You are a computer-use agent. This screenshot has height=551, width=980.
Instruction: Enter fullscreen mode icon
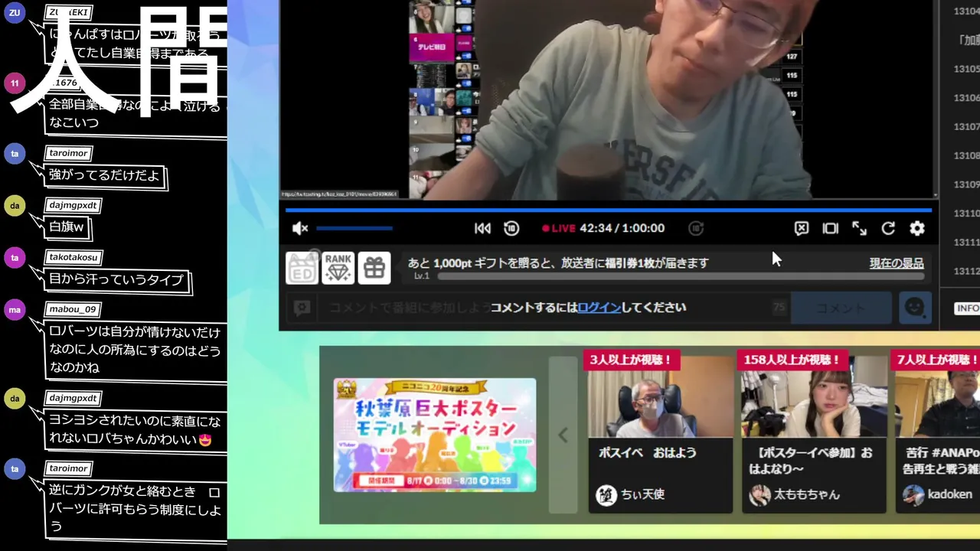tap(860, 228)
